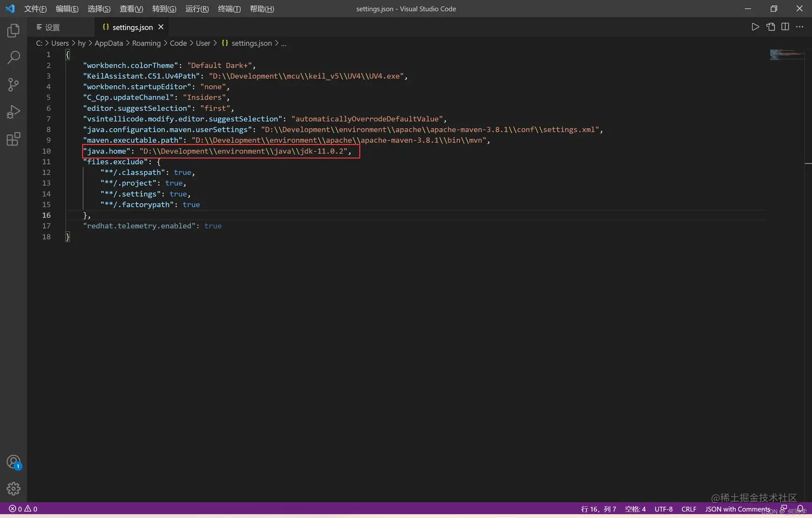812x518 pixels.
Task: Click the "workbench.startupEditor" key
Action: [137, 87]
